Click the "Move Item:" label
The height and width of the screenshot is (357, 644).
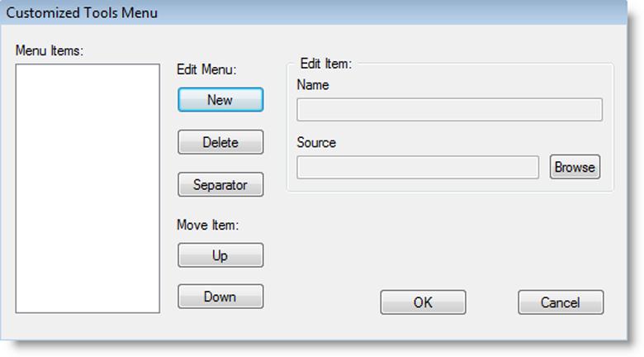coord(208,225)
